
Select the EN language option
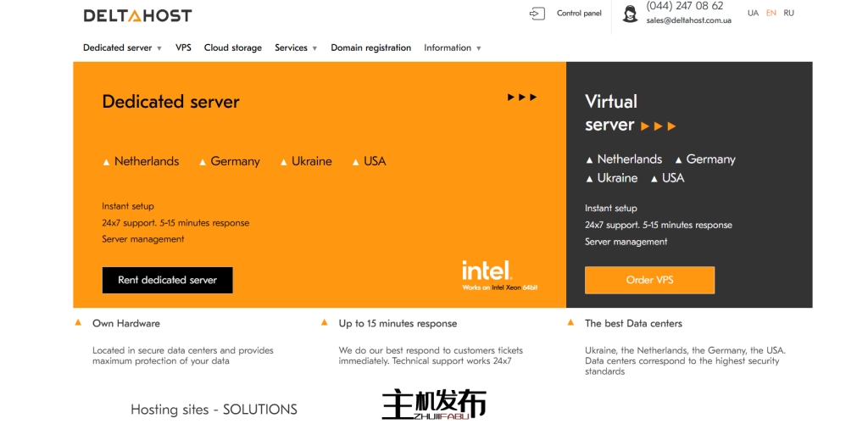771,14
